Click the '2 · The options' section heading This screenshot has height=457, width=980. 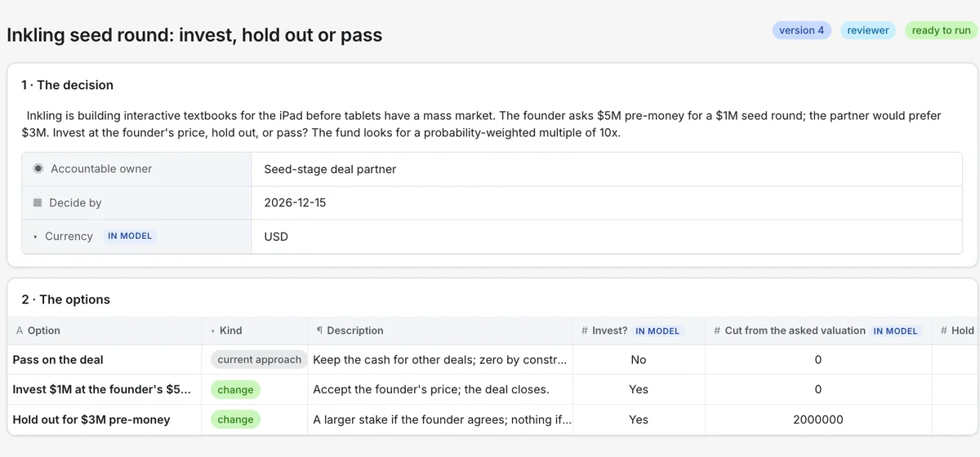click(65, 299)
